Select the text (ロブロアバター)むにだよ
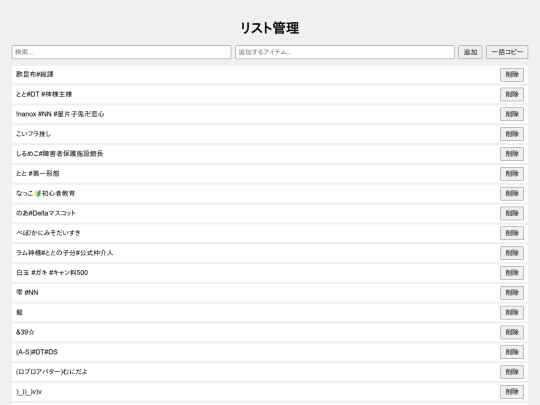The image size is (540, 405). coord(52,372)
